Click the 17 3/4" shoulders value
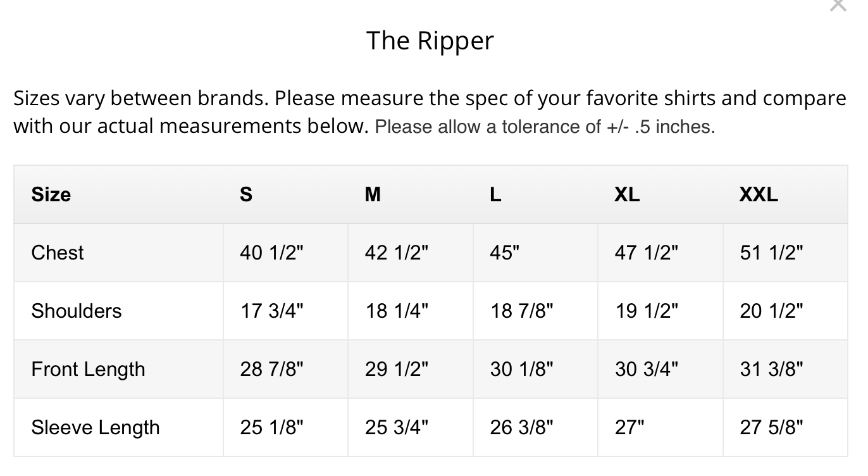 coord(271,311)
